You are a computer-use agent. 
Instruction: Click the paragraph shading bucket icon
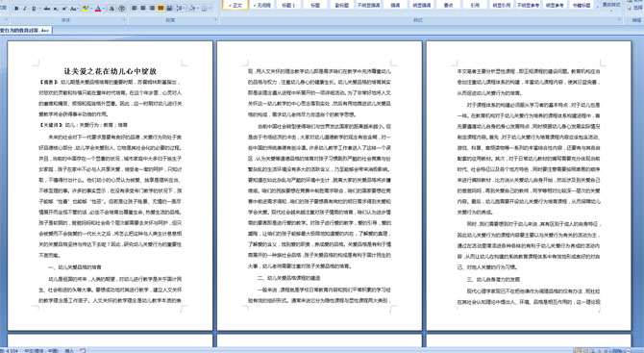[x=192, y=9]
